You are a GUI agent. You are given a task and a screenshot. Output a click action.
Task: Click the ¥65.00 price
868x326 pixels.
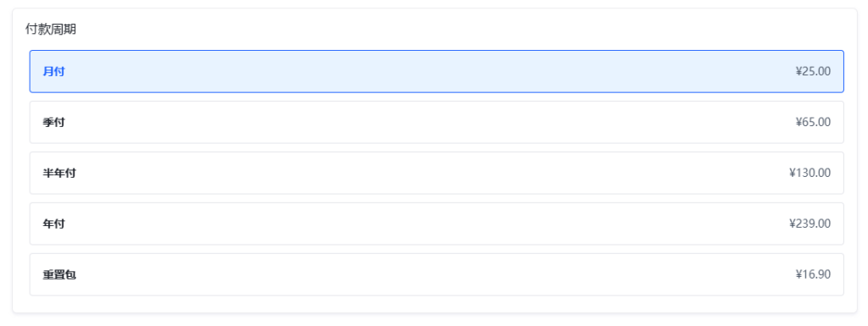click(813, 122)
